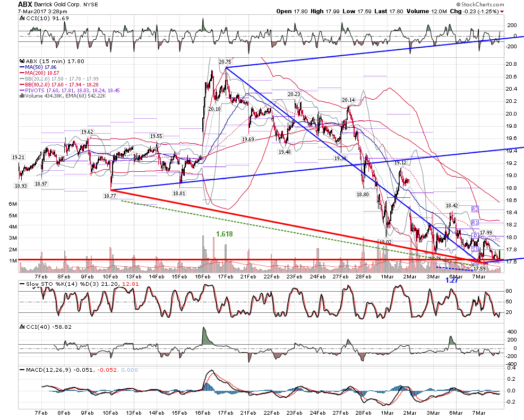Screen dimensions: 524x420
Task: Click the volume bars icon in the legend
Action: 22,96
